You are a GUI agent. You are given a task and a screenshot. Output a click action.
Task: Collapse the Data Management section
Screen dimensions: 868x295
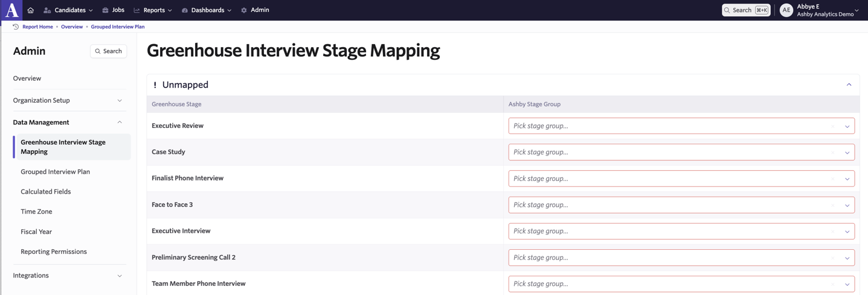68,122
